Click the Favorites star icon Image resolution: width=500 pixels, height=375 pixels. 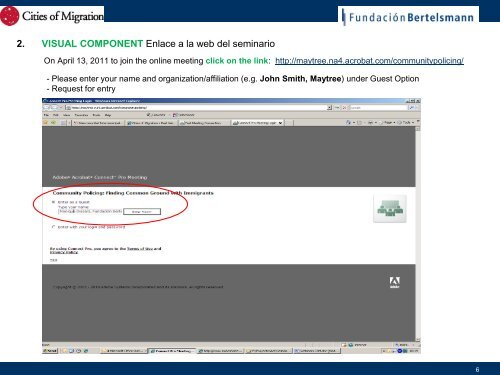pos(45,123)
